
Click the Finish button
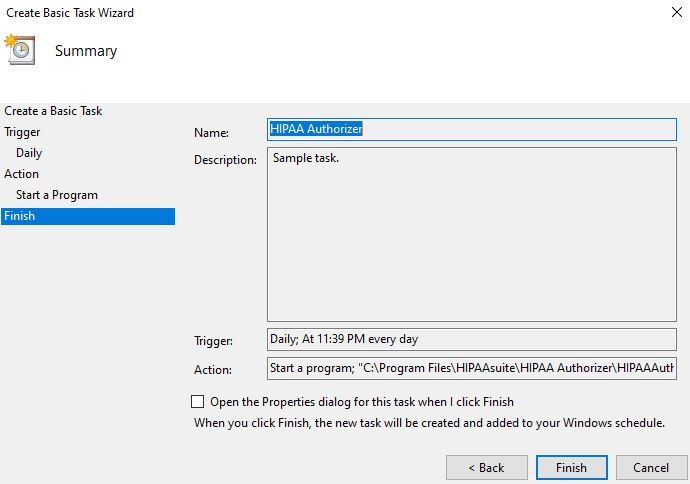click(x=571, y=467)
